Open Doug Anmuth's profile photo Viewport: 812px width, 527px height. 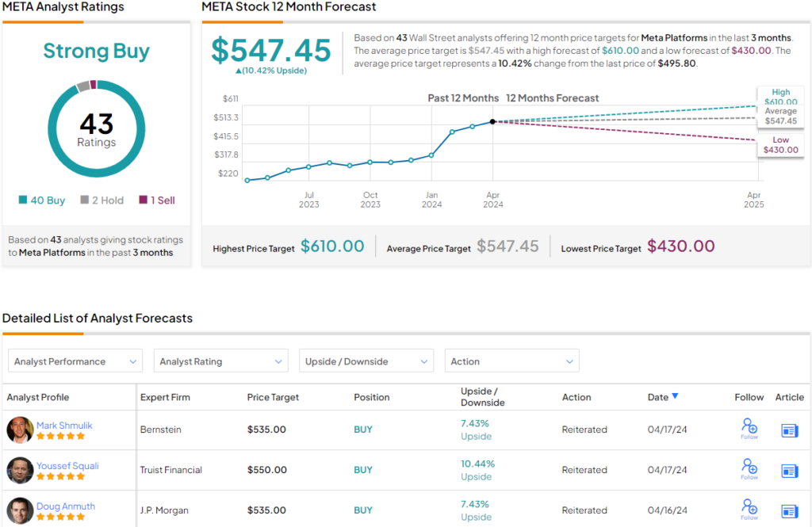click(20, 510)
